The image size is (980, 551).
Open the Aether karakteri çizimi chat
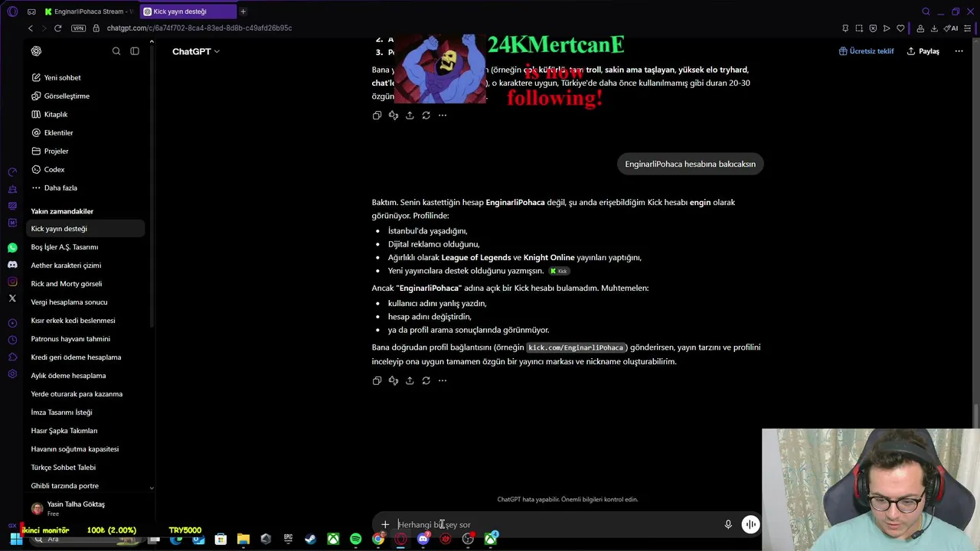coord(86,266)
